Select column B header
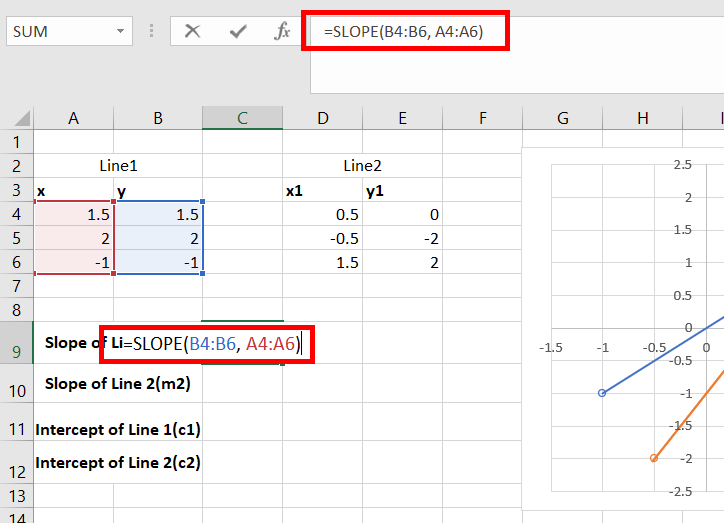724x523 pixels. (158, 118)
